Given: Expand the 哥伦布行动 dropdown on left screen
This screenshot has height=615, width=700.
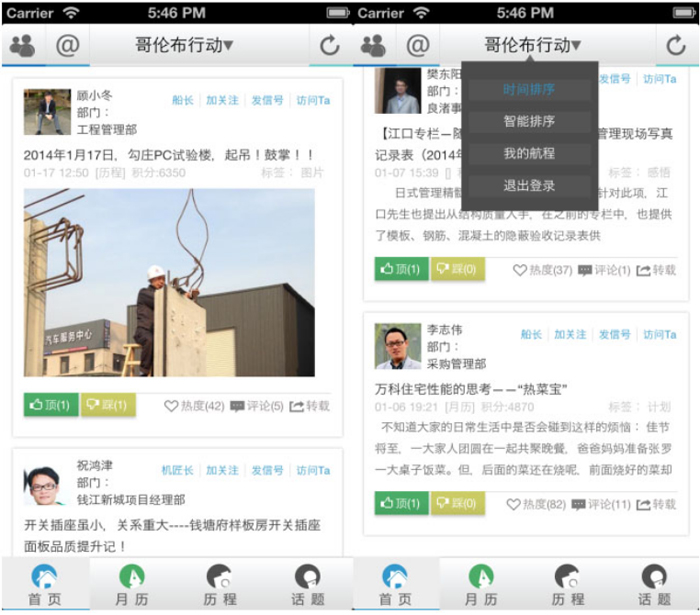Looking at the screenshot, I should (x=184, y=46).
